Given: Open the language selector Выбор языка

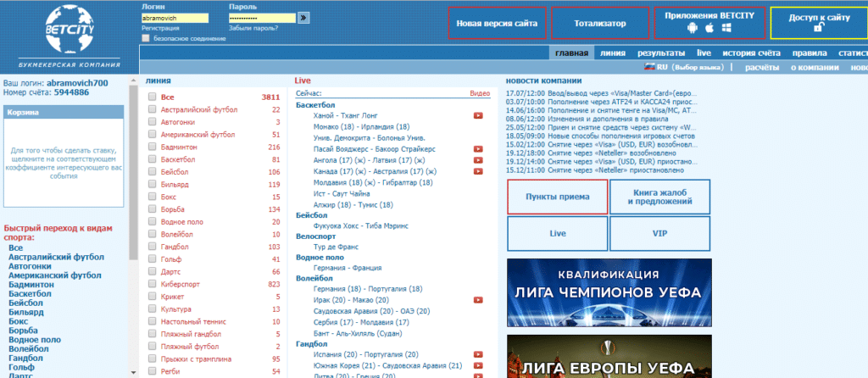Looking at the screenshot, I should pyautogui.click(x=698, y=67).
